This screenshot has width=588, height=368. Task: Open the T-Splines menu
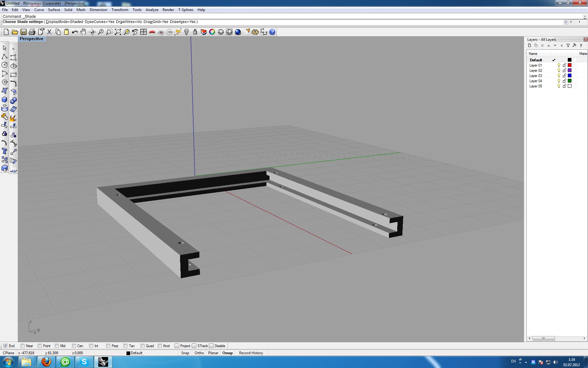(186, 10)
